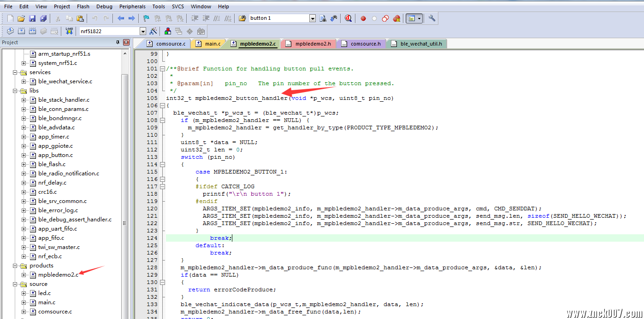Kill all breakpoints with the red X icon
This screenshot has height=319, width=644.
396,18
